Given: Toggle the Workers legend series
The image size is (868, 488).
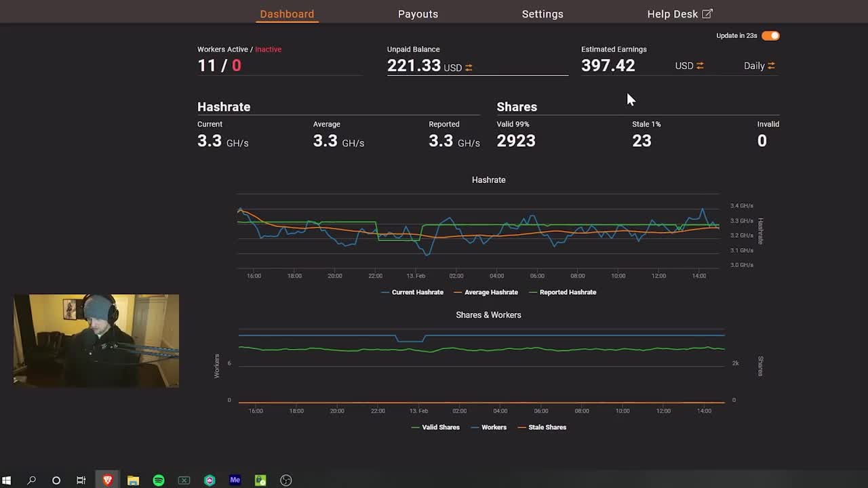Looking at the screenshot, I should (488, 427).
